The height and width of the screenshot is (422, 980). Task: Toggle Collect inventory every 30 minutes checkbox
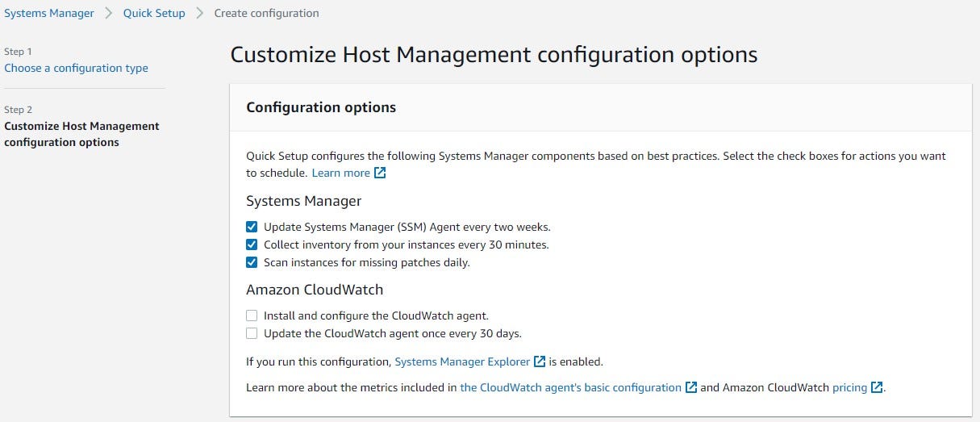pos(252,244)
